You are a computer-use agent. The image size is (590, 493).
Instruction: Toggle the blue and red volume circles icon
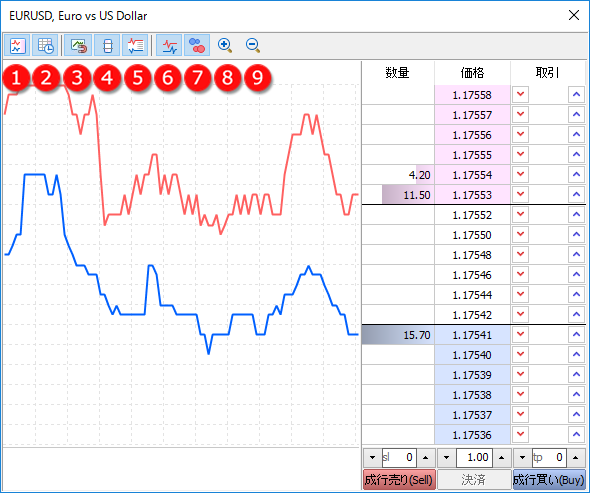click(x=197, y=46)
